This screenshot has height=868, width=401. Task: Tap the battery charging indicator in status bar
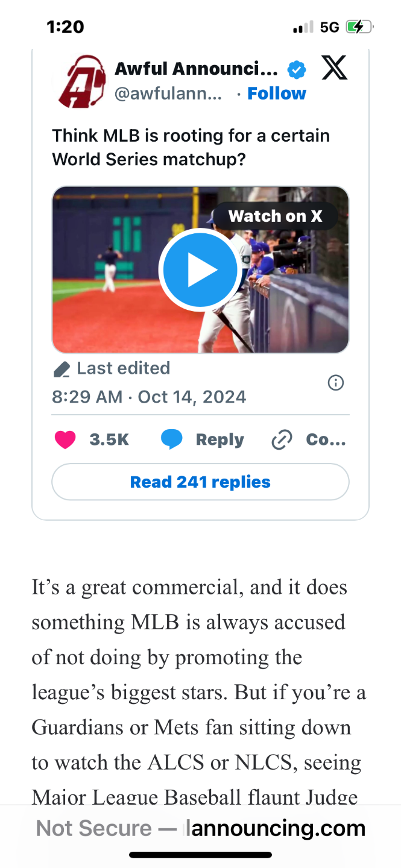point(359,27)
